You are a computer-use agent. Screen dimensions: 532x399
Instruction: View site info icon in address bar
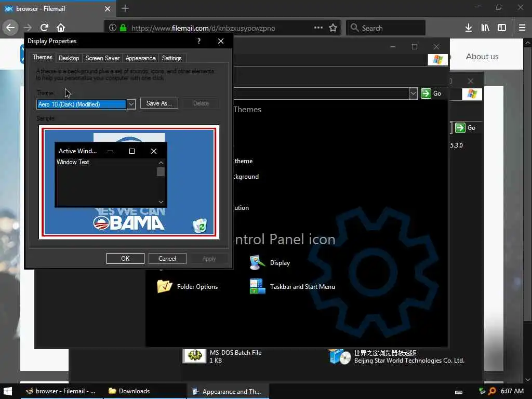tap(113, 28)
